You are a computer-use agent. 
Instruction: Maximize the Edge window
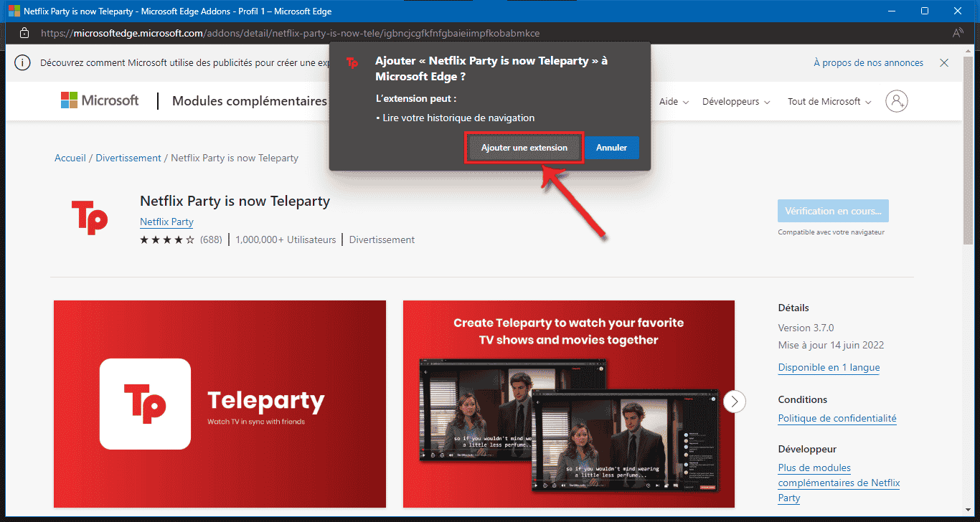click(x=925, y=11)
